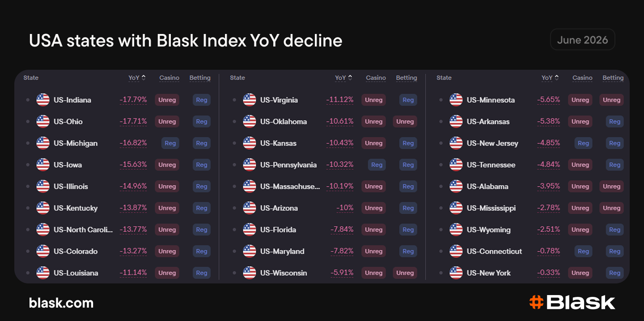The height and width of the screenshot is (321, 644).
Task: Sort first table by YoY arrows
Action: [x=144, y=77]
